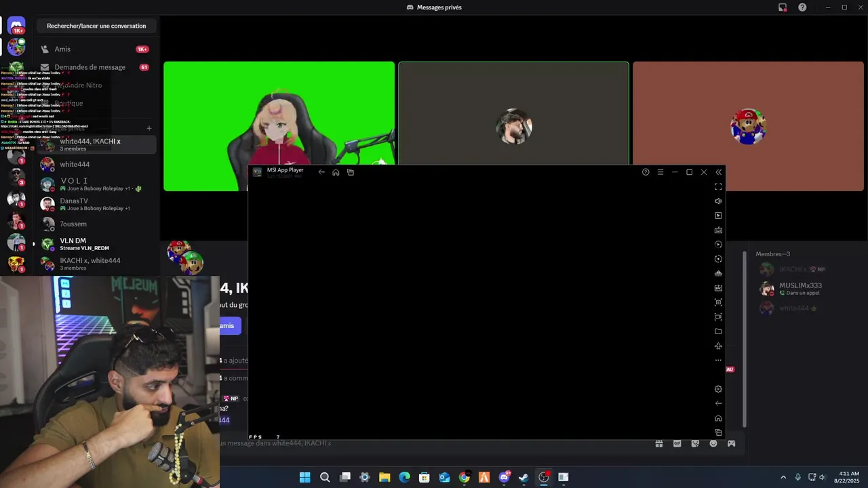Select the green-screen anime avatar video tile
This screenshot has width=868, height=488.
[279, 126]
